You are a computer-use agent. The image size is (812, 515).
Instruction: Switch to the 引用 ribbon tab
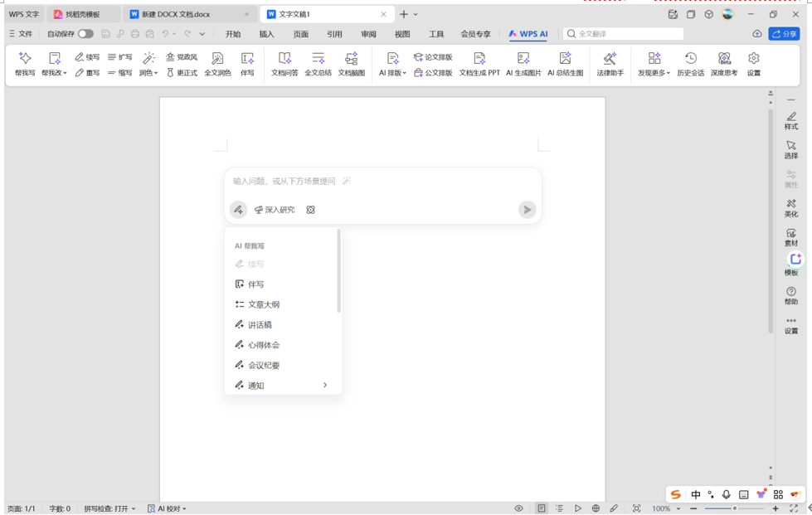click(334, 34)
